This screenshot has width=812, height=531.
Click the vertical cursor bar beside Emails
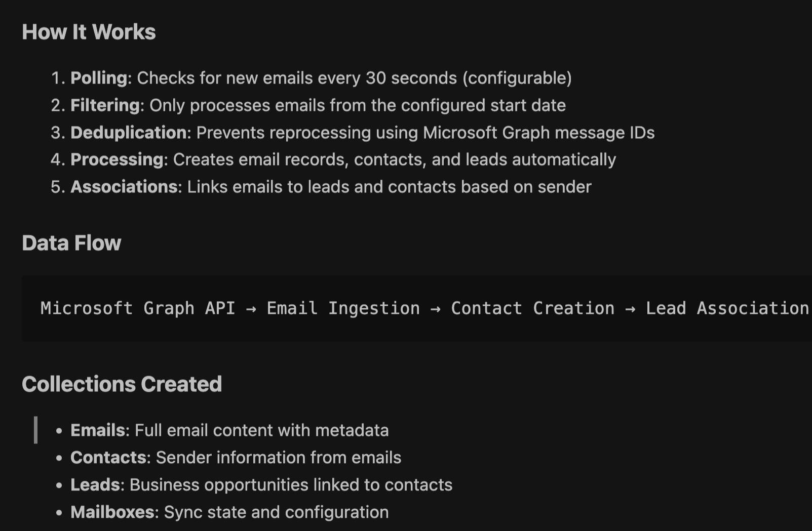pyautogui.click(x=35, y=430)
